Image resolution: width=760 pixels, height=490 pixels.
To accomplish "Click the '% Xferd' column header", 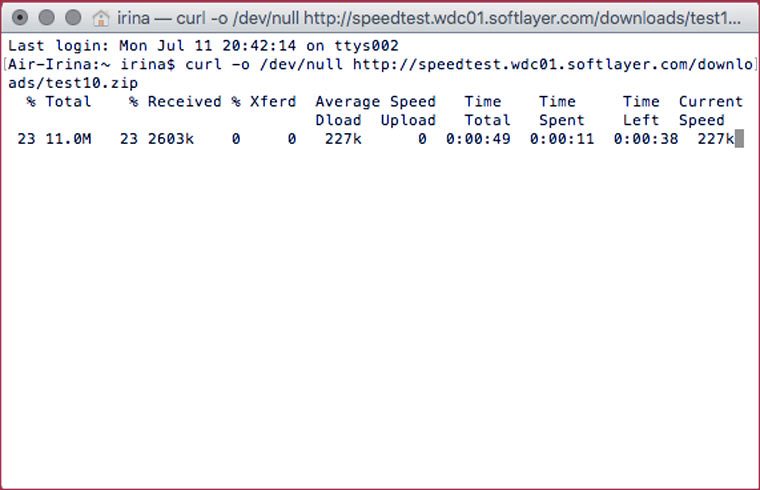I will click(x=264, y=101).
